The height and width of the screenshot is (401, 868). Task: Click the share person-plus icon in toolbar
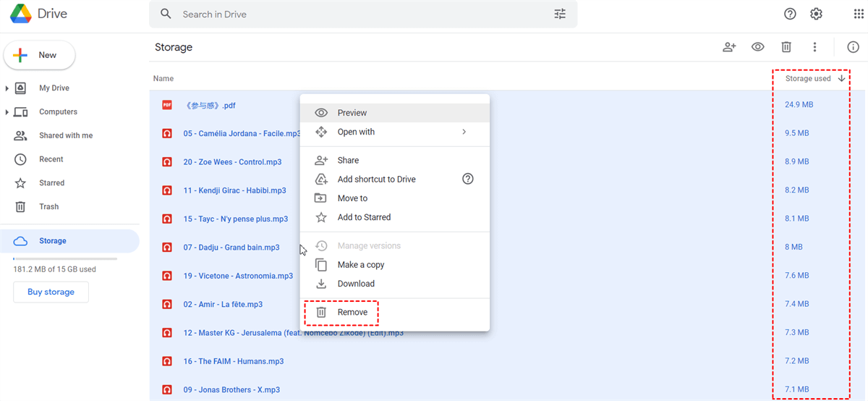(x=729, y=47)
